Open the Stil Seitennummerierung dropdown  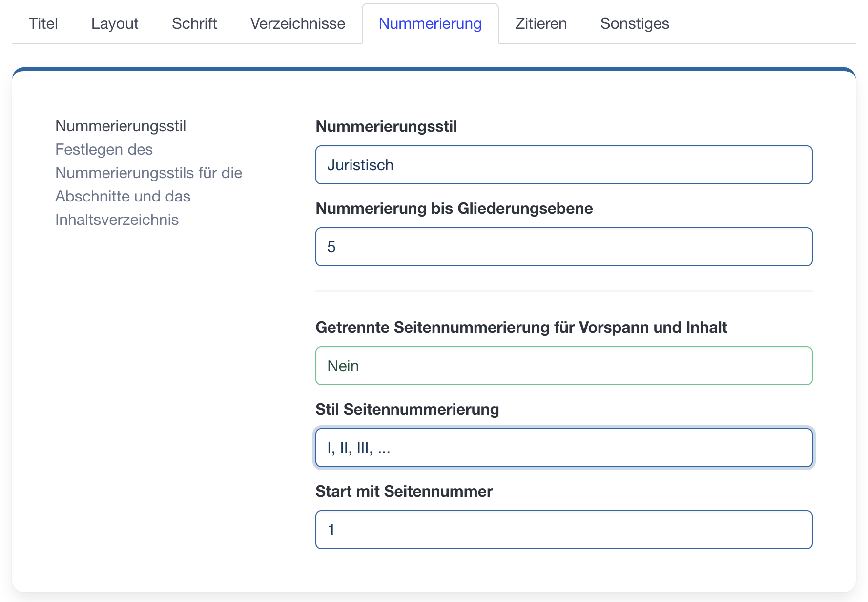coord(564,448)
